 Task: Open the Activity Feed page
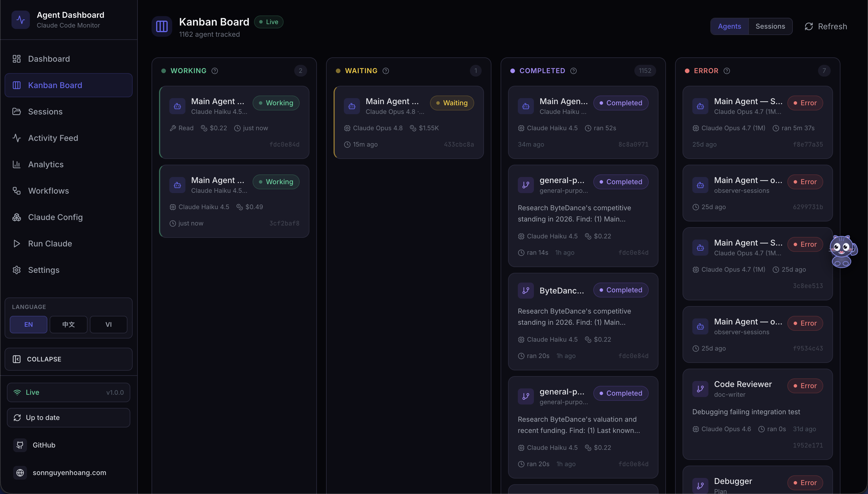69,138
